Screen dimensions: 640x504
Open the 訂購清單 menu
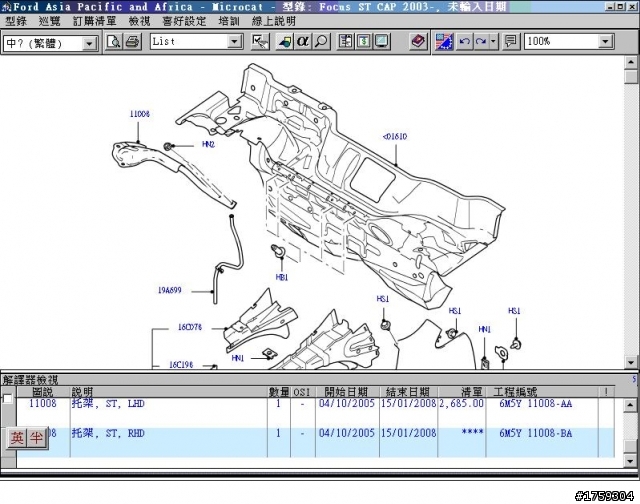point(95,21)
